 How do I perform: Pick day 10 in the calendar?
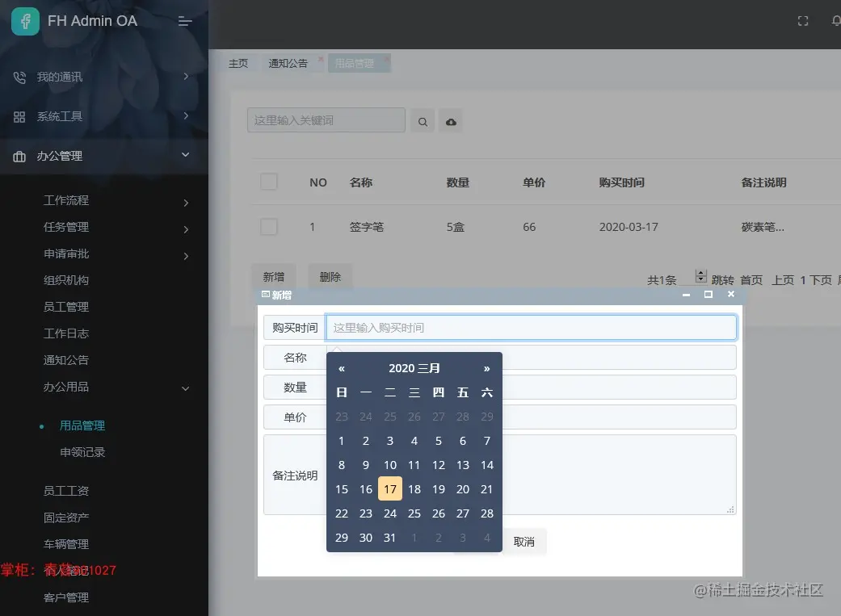coord(390,465)
